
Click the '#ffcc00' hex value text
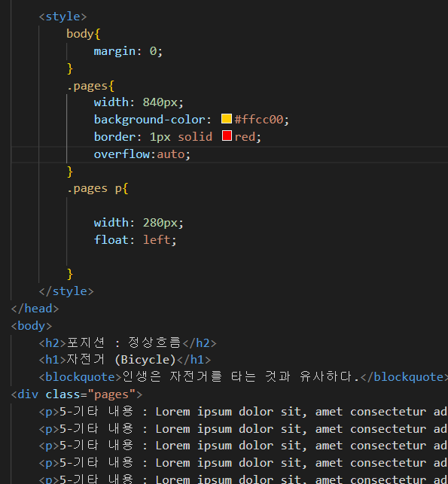pos(258,120)
